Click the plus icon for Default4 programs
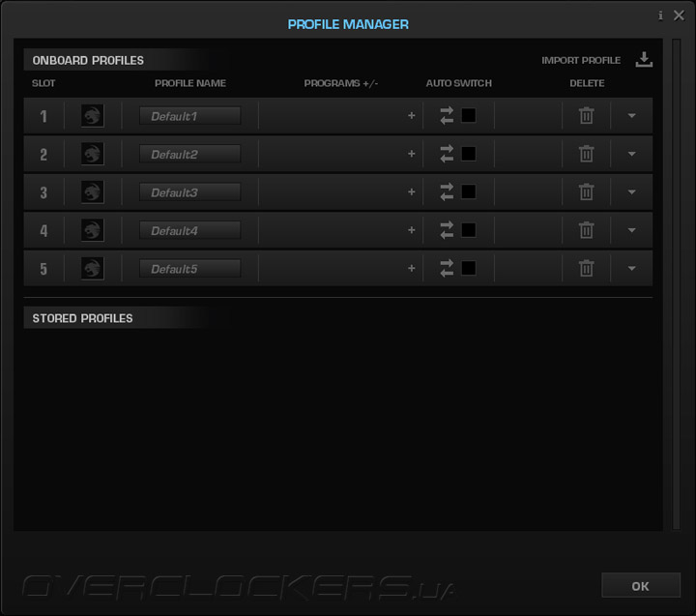The height and width of the screenshot is (616, 696). [x=412, y=230]
